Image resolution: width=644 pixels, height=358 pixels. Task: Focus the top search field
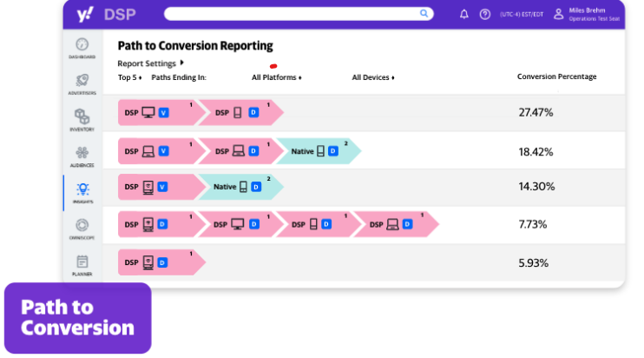pos(299,14)
